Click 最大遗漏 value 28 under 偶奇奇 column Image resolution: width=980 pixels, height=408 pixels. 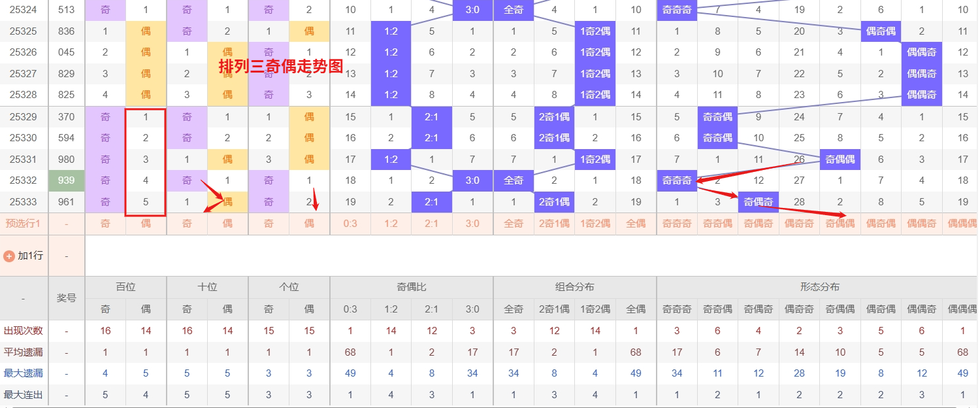pyautogui.click(x=799, y=373)
